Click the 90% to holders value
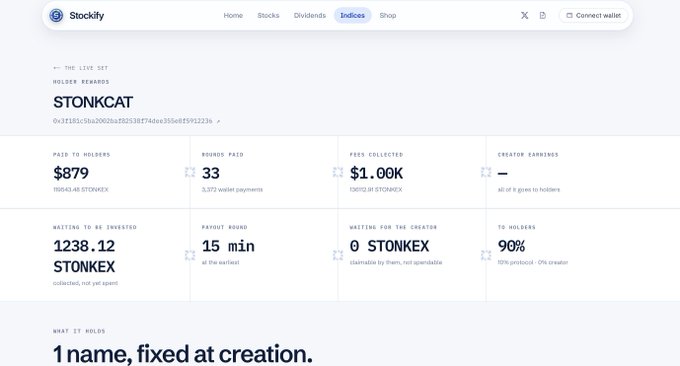The width and height of the screenshot is (680, 366). (511, 246)
